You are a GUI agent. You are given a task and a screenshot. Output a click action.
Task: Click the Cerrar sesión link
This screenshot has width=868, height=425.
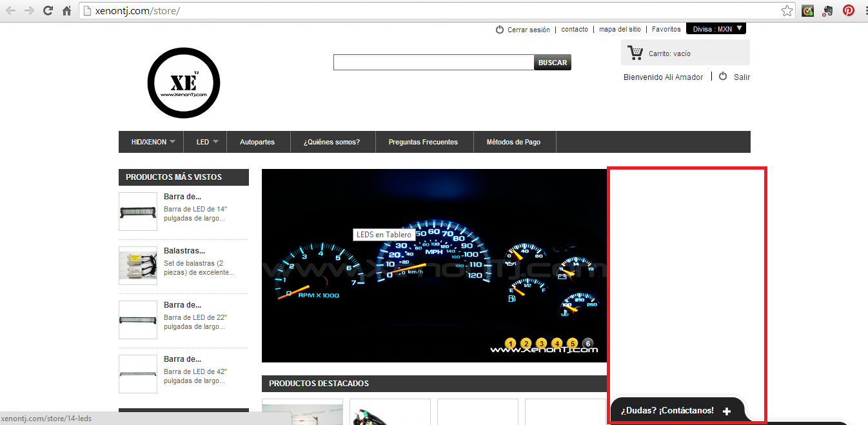[x=529, y=30]
